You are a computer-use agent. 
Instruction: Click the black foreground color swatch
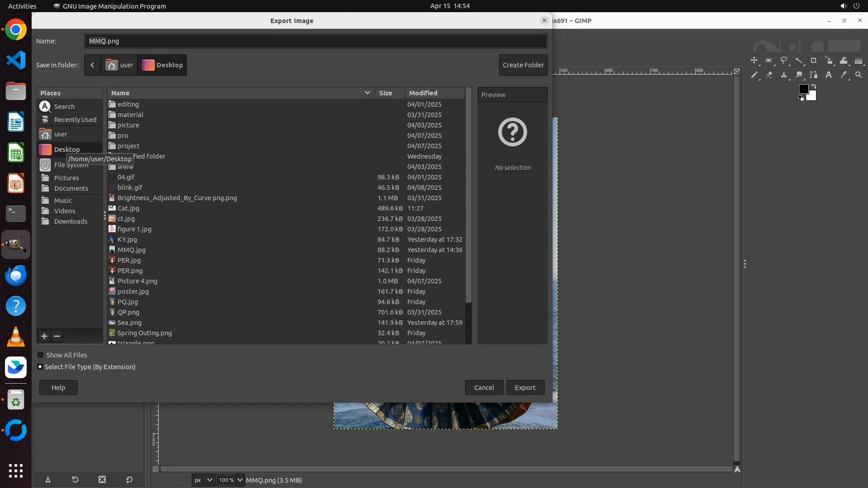pyautogui.click(x=803, y=89)
